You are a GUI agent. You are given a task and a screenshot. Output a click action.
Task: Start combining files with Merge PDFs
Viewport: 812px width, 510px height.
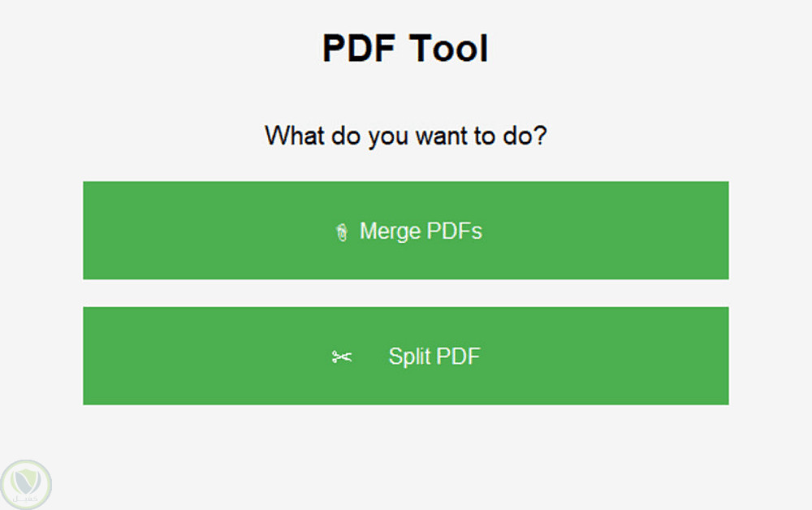(x=405, y=231)
